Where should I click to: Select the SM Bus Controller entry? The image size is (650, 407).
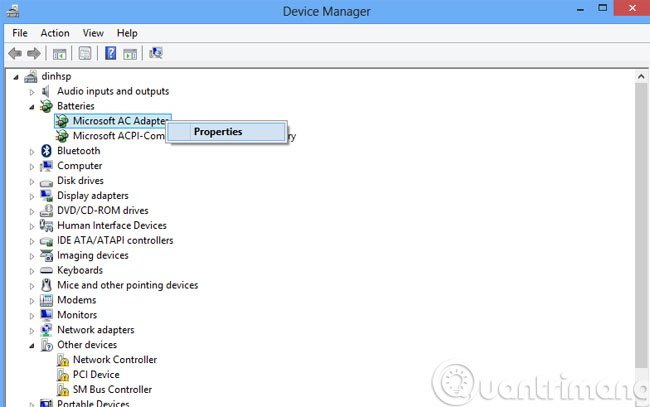(112, 390)
